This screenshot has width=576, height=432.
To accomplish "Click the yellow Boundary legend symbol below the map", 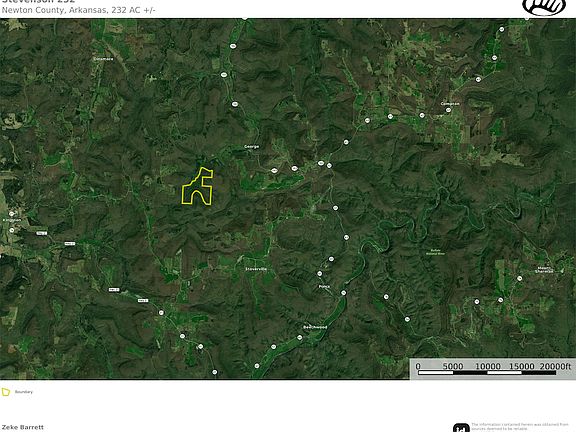I will pyautogui.click(x=6, y=392).
